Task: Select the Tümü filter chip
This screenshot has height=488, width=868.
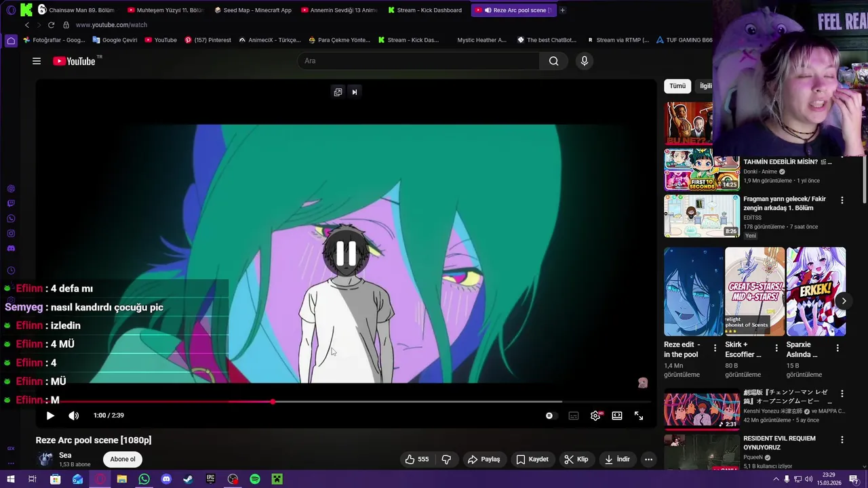Action: (x=677, y=86)
